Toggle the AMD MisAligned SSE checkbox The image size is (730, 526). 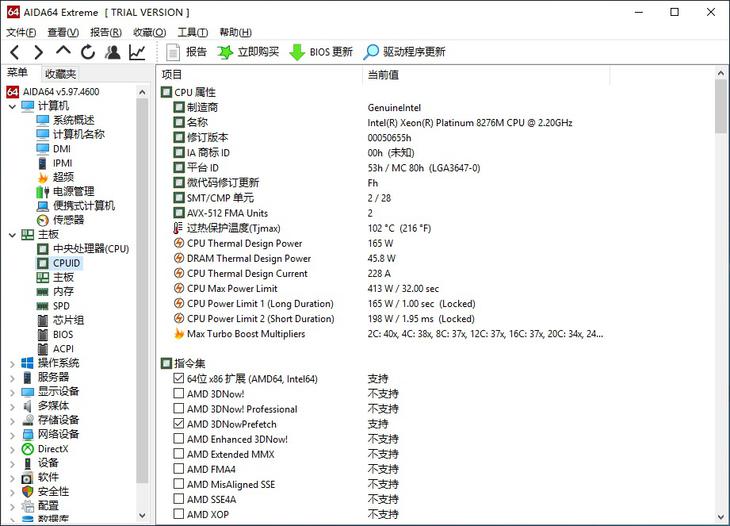tap(178, 484)
